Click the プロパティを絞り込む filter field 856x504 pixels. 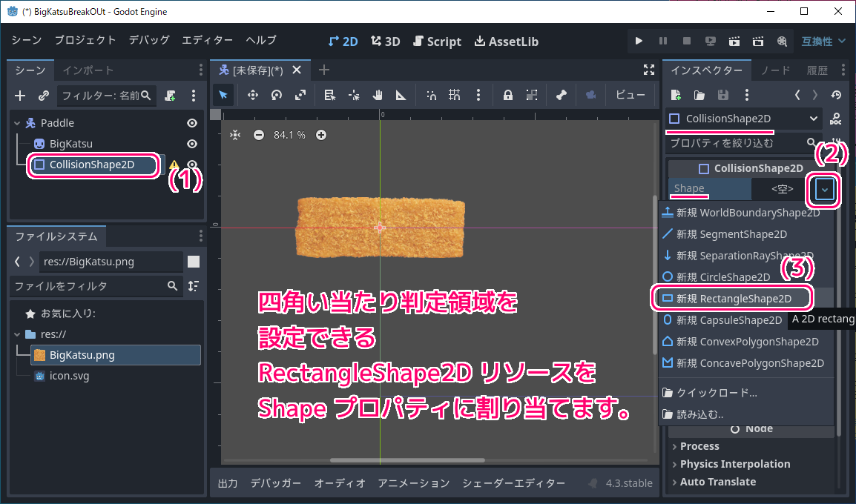click(x=743, y=143)
